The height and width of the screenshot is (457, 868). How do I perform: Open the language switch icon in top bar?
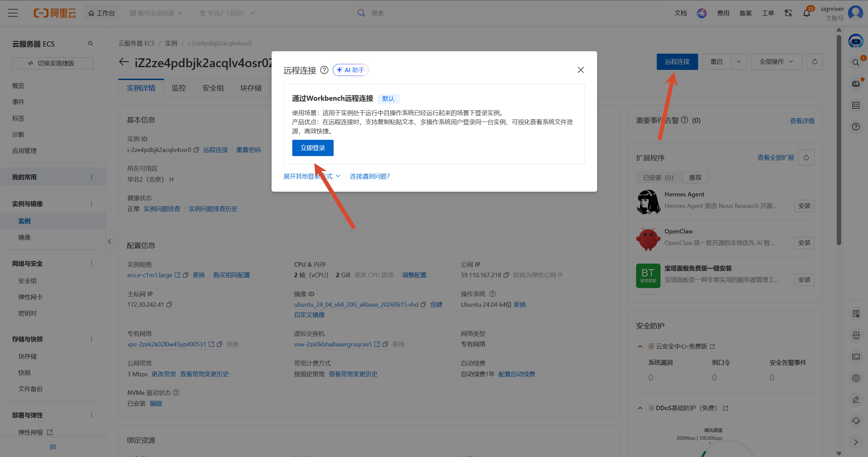click(x=788, y=13)
